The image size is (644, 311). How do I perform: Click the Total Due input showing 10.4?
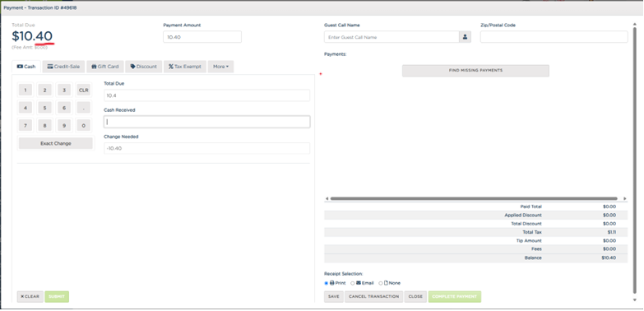click(x=206, y=95)
